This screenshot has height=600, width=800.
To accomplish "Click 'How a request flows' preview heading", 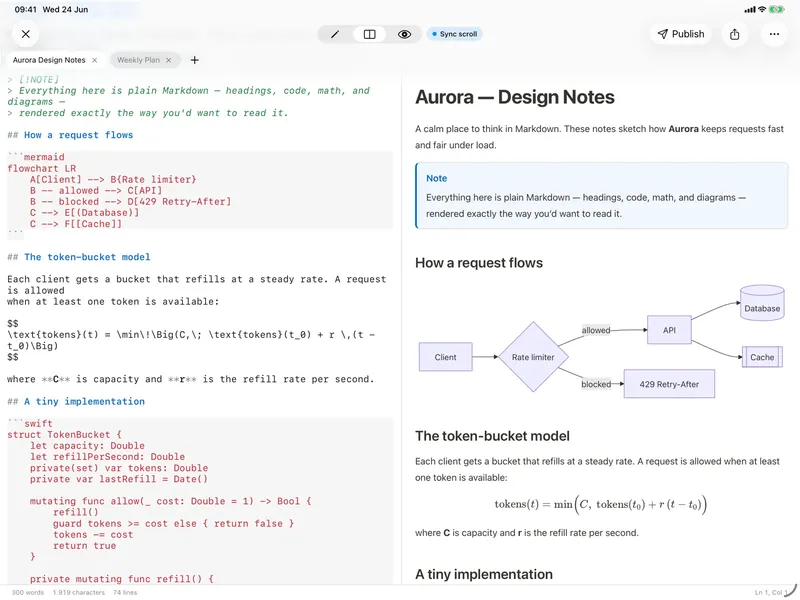I will point(479,263).
